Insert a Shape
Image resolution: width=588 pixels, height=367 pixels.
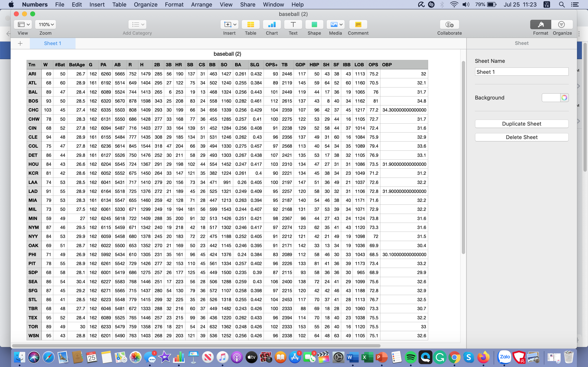pyautogui.click(x=314, y=24)
